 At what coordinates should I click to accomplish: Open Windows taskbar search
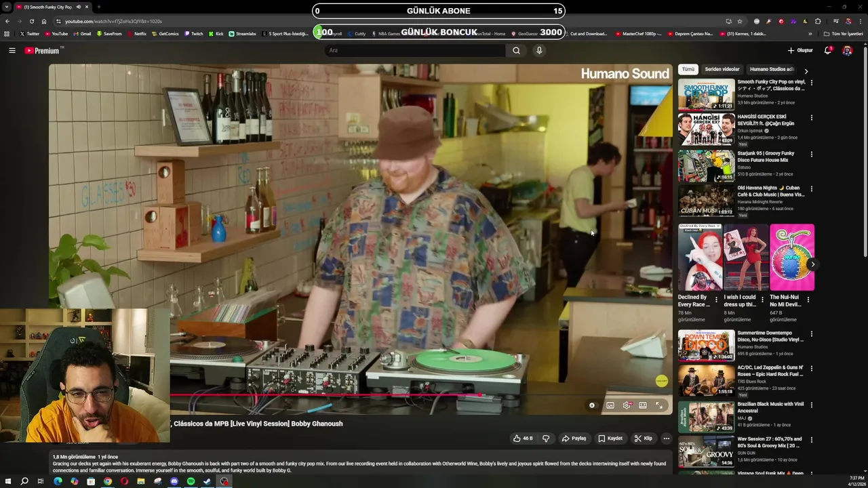[x=24, y=481]
